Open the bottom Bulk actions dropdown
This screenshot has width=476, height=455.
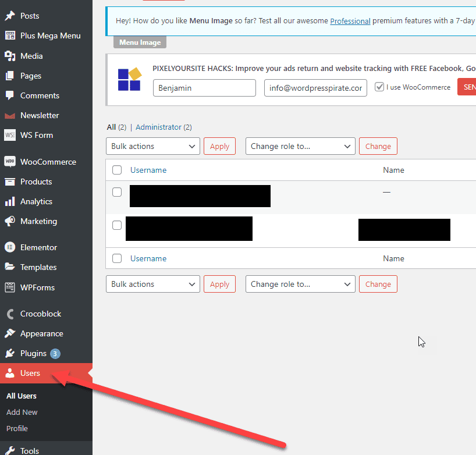[152, 284]
